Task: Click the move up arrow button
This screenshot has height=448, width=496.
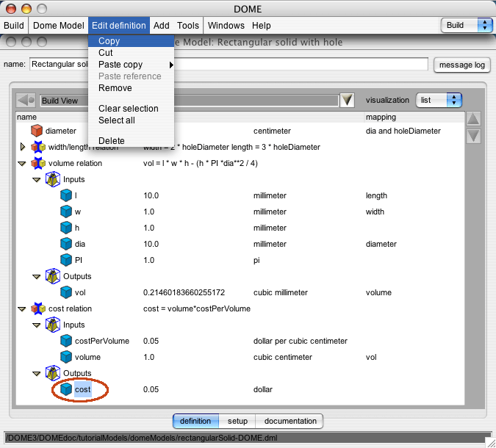Action: (473, 119)
